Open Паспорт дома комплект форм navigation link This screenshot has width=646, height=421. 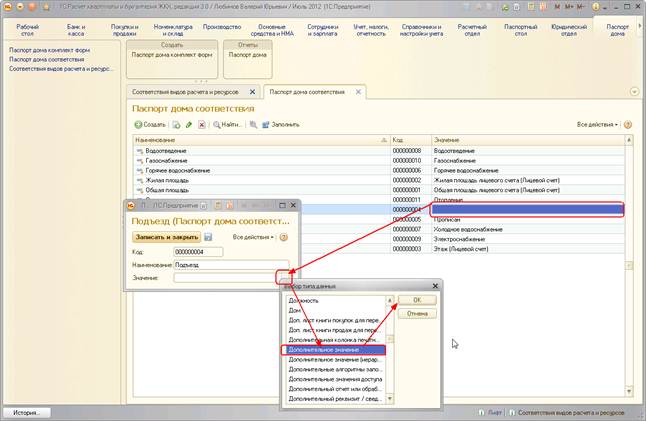[x=51, y=48]
